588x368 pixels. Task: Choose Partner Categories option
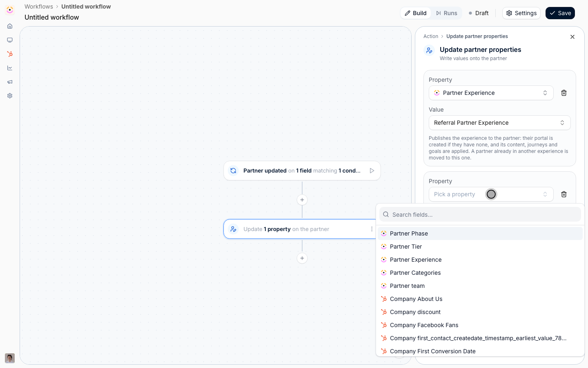pos(480,273)
